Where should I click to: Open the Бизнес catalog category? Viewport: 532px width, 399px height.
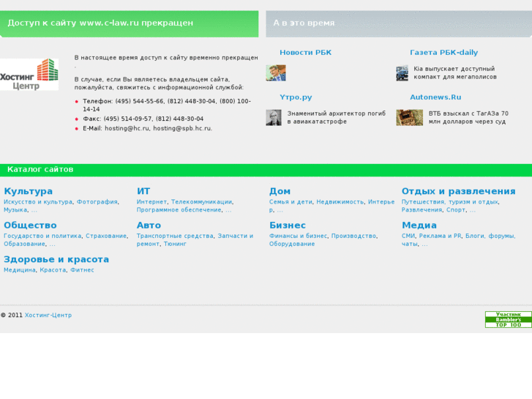[288, 225]
